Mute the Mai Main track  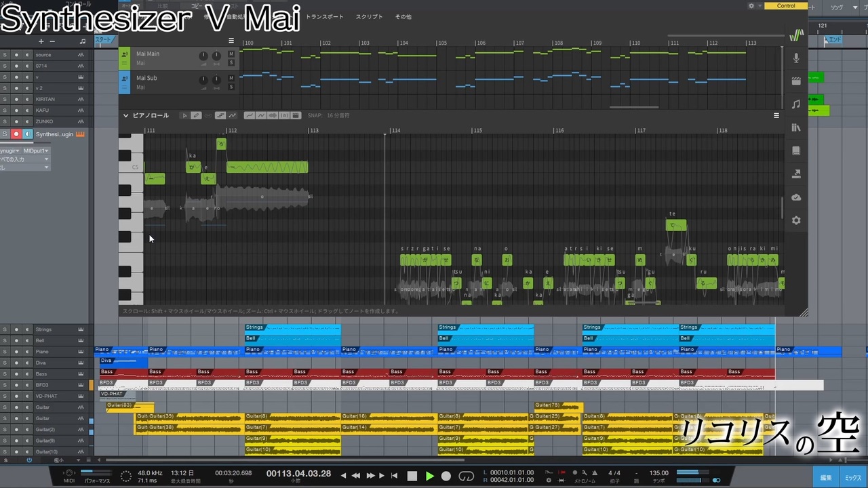coord(231,54)
